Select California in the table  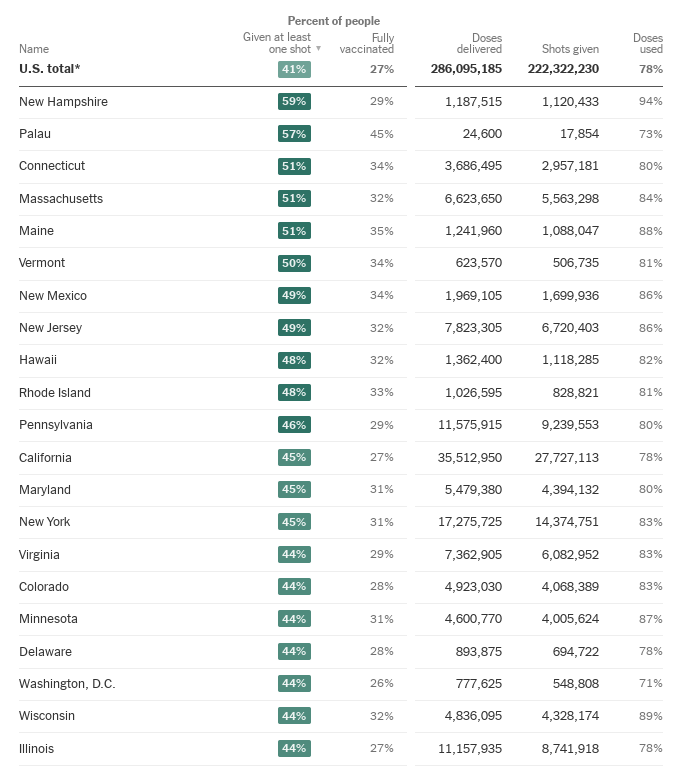pyautogui.click(x=46, y=458)
